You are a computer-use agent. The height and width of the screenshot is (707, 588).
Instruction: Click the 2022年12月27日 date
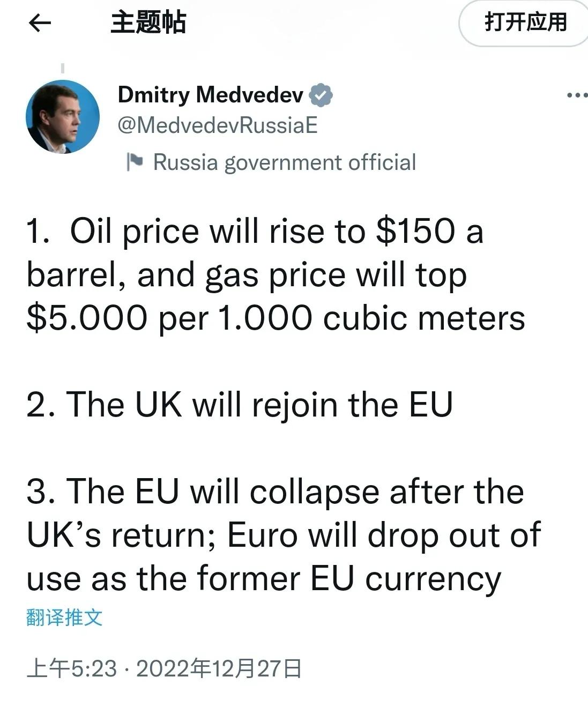[219, 668]
